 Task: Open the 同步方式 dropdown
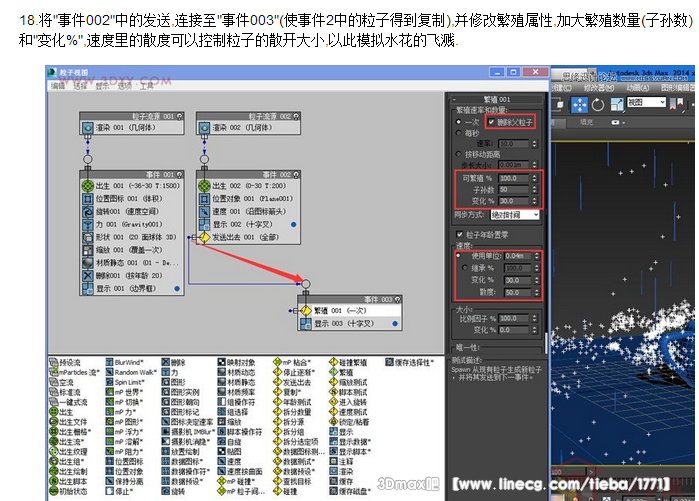(x=515, y=215)
